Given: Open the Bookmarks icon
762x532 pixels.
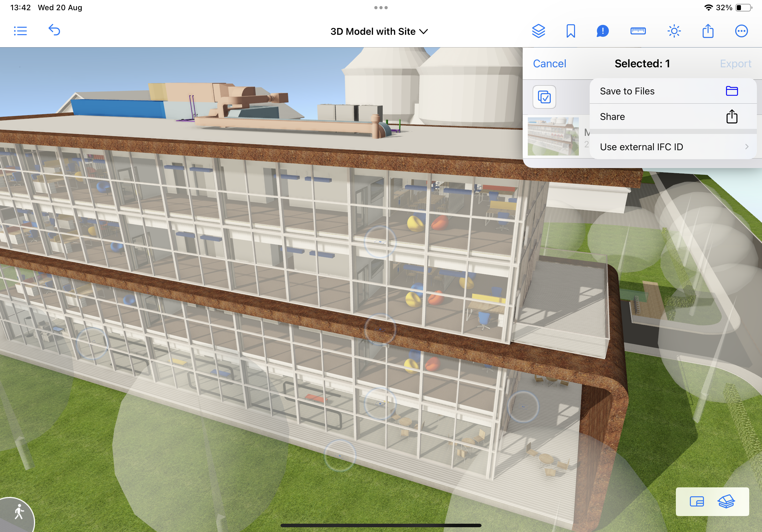Looking at the screenshot, I should pos(571,31).
